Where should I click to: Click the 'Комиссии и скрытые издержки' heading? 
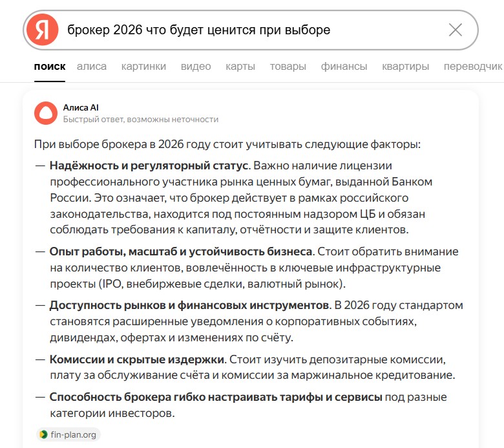[137, 359]
